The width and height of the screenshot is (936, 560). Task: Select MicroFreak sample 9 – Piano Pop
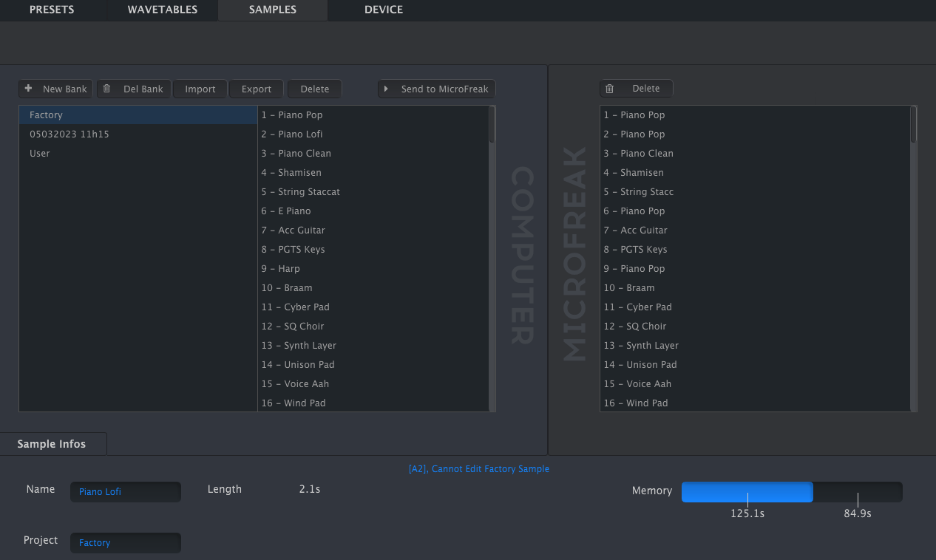[755, 268]
